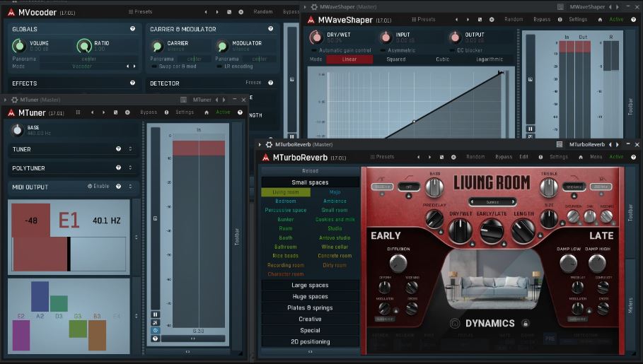Screen dimensions: 643x364
Task: Open the home icon in MTurboReverb
Action: tap(581, 157)
